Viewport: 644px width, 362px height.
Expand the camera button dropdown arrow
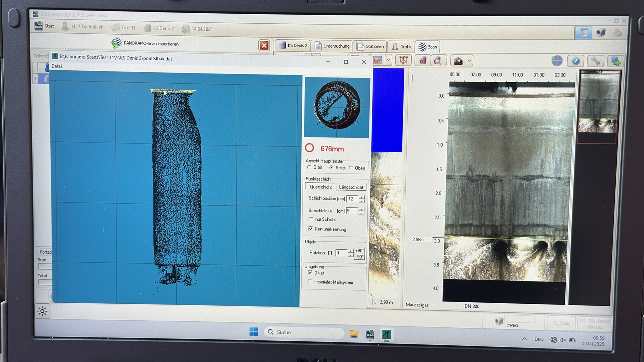(x=469, y=61)
